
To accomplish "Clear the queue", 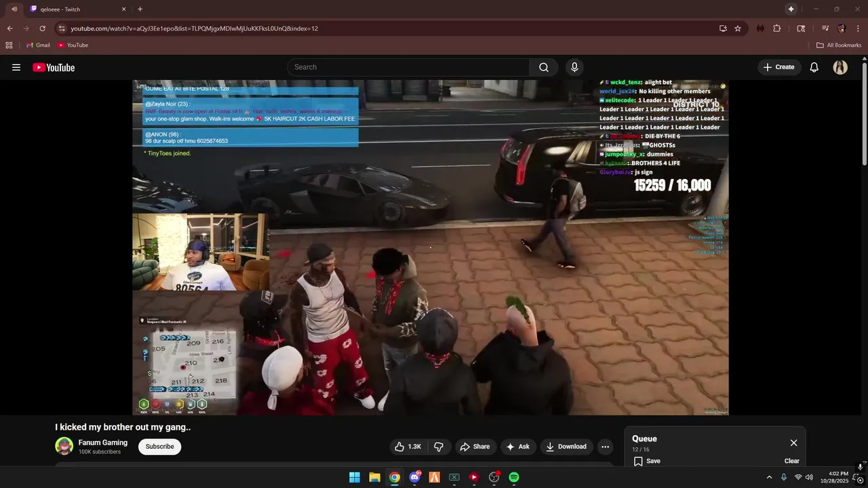I will click(x=791, y=461).
